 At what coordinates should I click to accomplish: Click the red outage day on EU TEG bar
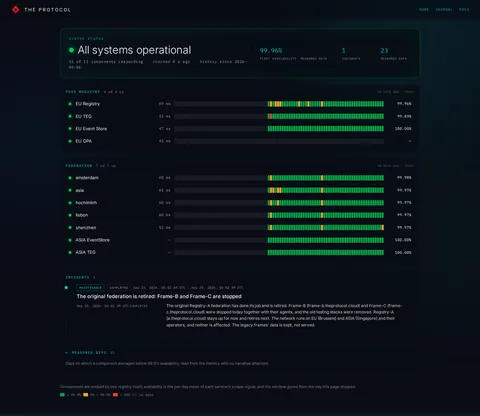click(271, 116)
